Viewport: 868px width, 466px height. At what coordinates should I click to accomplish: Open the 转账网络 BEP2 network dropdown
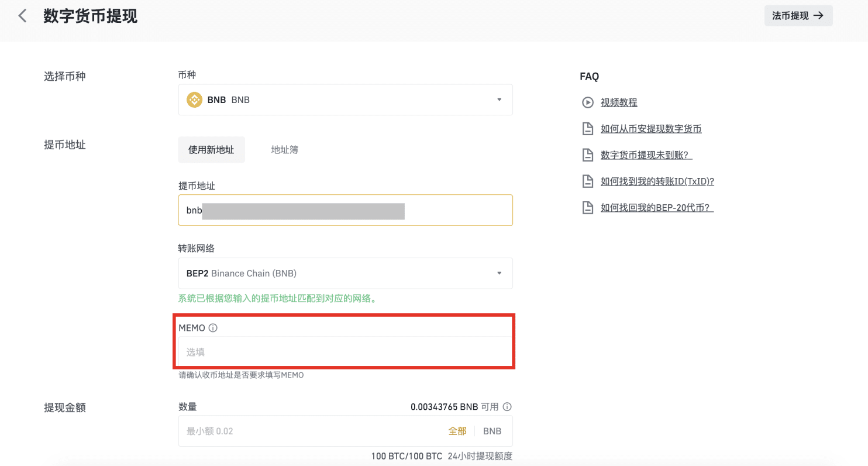pyautogui.click(x=345, y=273)
